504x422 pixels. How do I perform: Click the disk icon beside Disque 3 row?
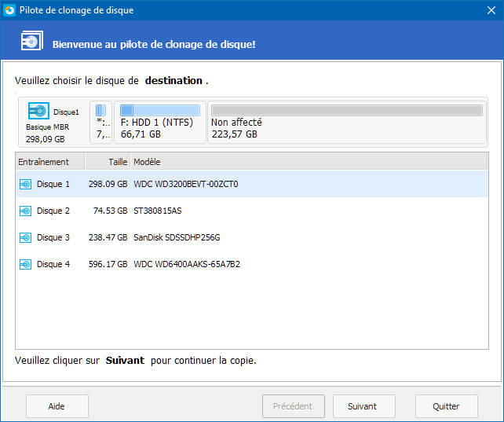(x=25, y=237)
